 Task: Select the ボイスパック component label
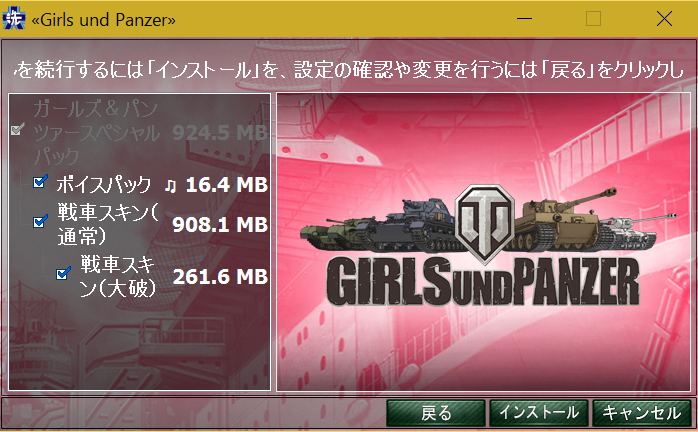tap(103, 184)
